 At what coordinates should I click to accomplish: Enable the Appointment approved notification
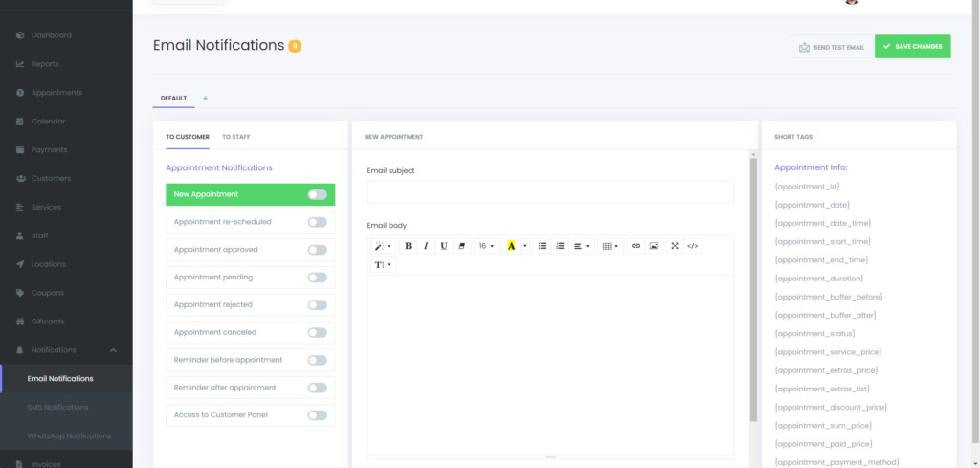pyautogui.click(x=318, y=250)
